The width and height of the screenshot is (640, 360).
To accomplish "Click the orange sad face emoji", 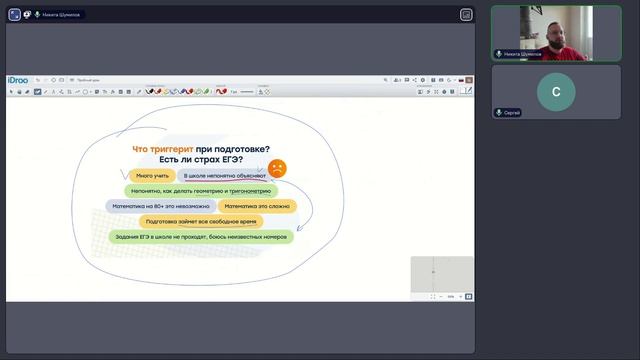I will coord(277,169).
